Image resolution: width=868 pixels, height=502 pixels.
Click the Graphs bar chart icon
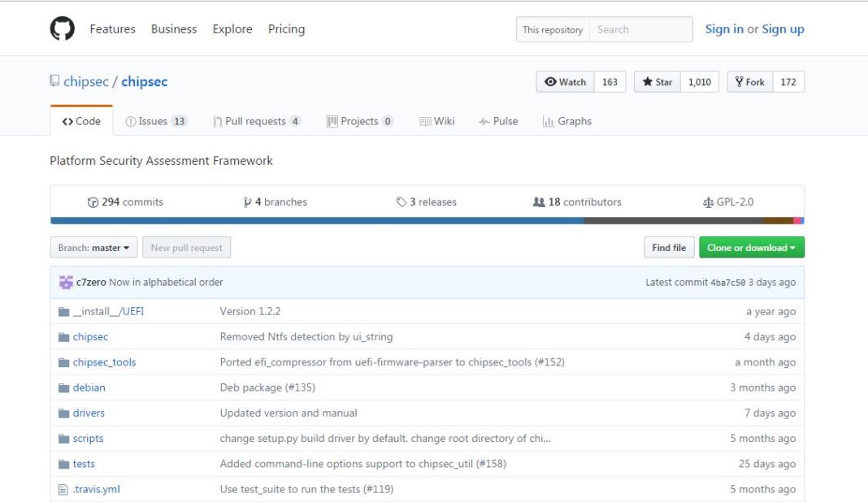coord(548,122)
